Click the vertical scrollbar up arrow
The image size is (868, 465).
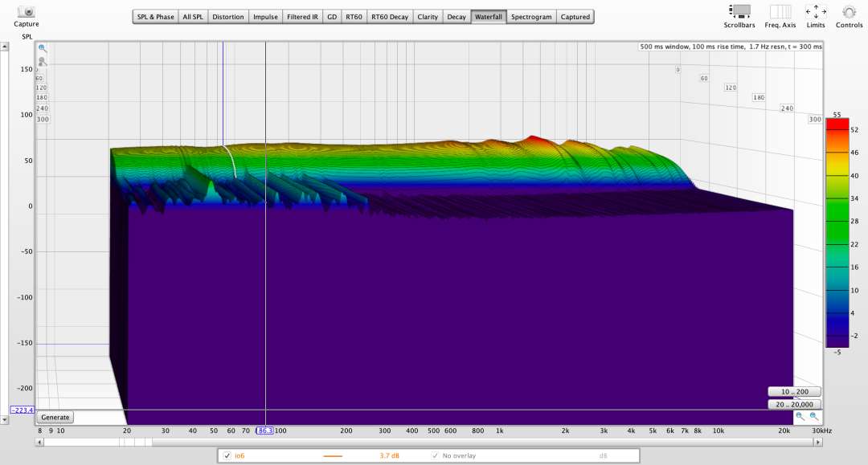coord(4,47)
